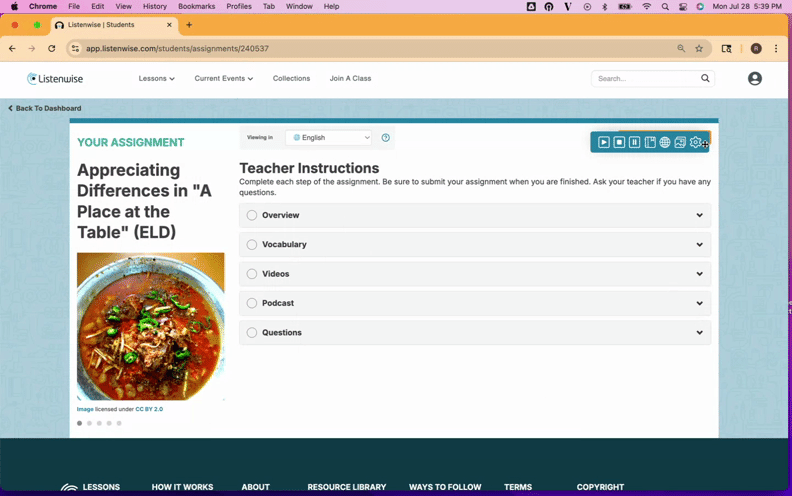Click the RESOURCE LIBRARY footer link
Viewport: 792px width, 496px height.
pos(346,487)
